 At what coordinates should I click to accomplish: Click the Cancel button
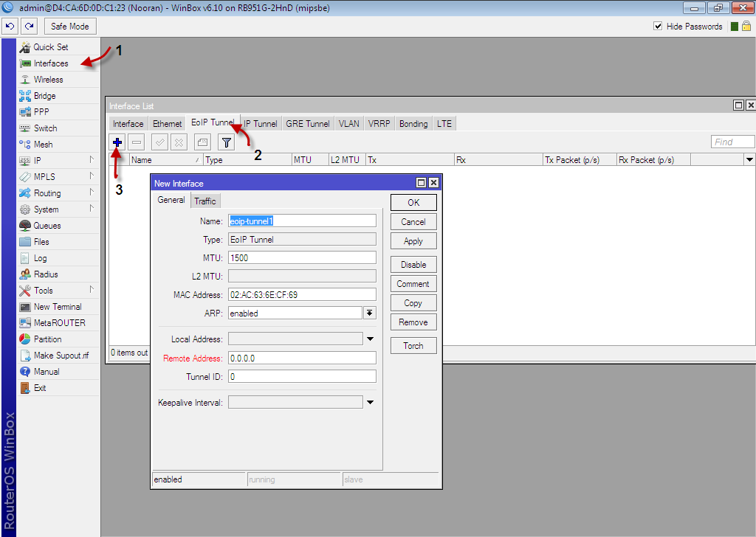coord(413,222)
